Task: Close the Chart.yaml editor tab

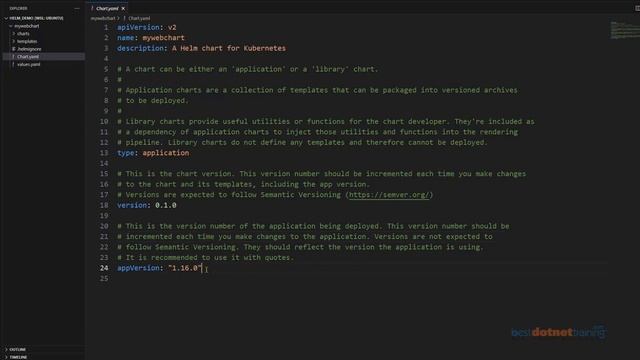Action: [123, 8]
